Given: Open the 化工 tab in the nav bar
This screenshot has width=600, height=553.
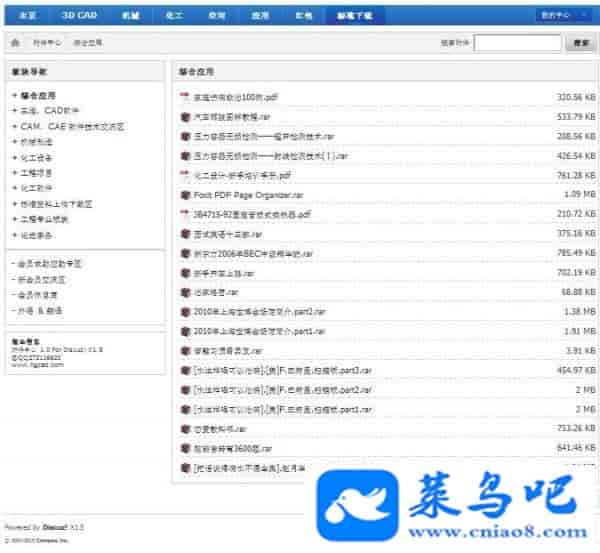Looking at the screenshot, I should [x=174, y=15].
